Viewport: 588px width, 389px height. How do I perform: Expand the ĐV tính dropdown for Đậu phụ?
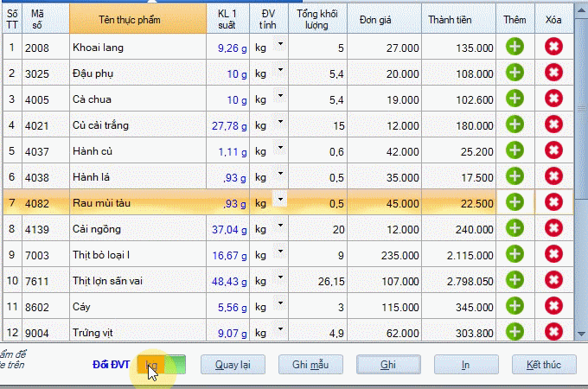click(x=281, y=70)
